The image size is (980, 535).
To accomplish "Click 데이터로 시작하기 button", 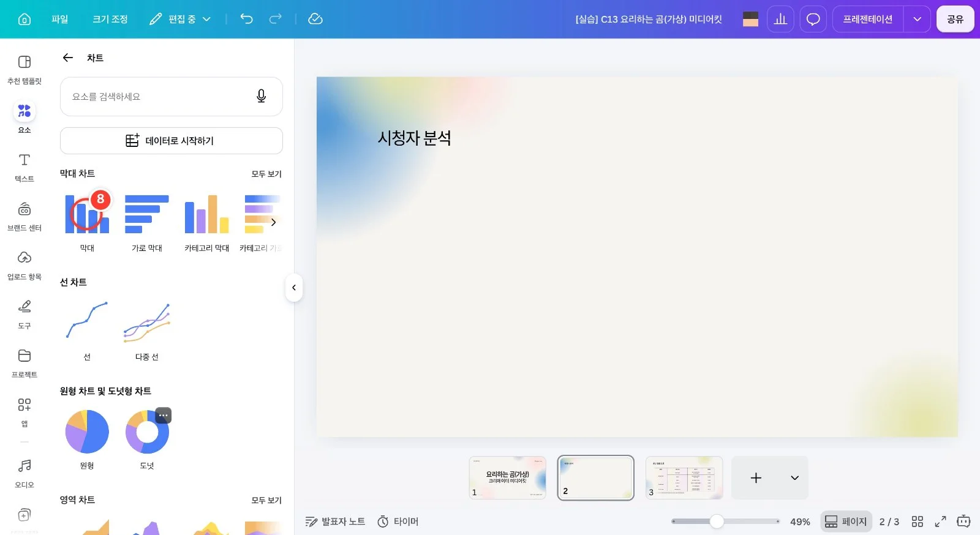I will tap(171, 141).
